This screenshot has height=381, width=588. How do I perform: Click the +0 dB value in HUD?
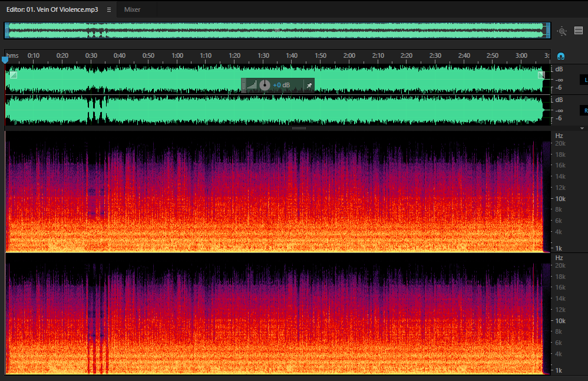pyautogui.click(x=281, y=85)
